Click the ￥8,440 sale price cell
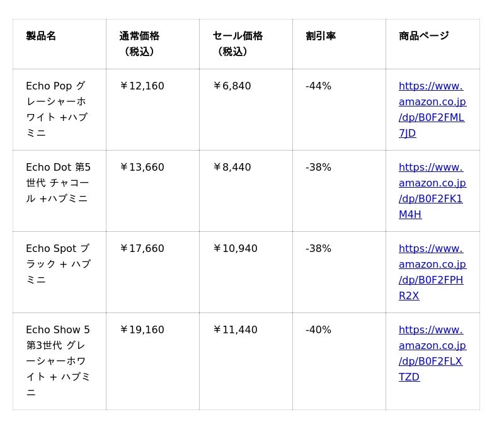Screen dimensions: 504x429 coord(232,168)
